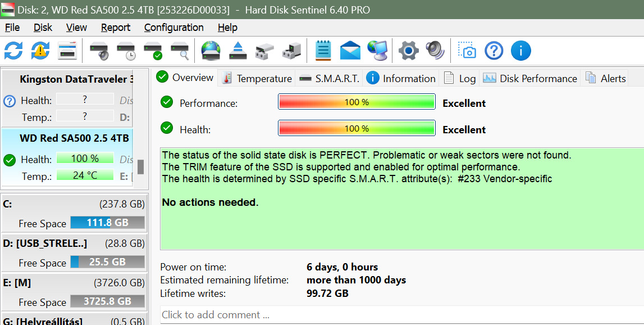Screen dimensions: 644x325
Task: Click green check icon next to Health label
Action: 167,128
